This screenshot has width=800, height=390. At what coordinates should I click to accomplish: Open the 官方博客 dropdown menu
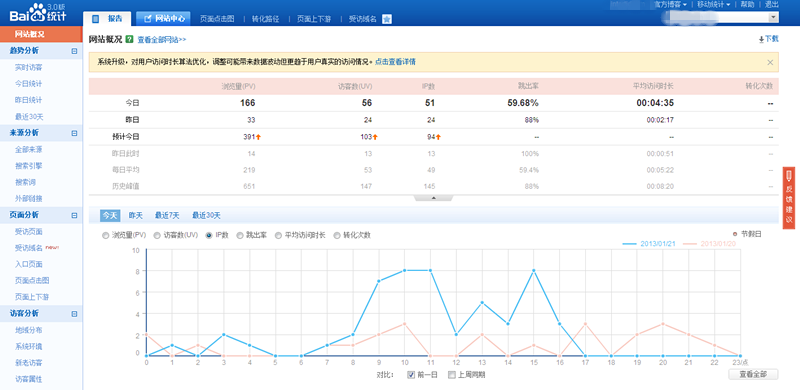coord(671,4)
